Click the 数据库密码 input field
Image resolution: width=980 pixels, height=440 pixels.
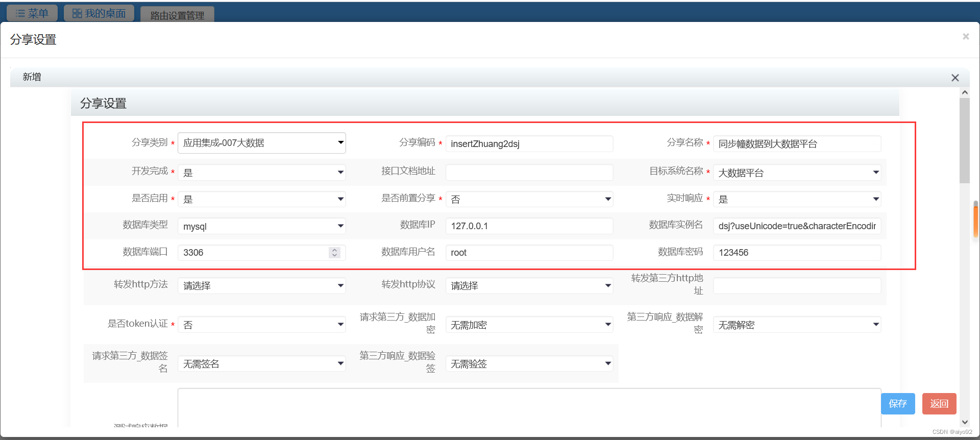point(797,253)
